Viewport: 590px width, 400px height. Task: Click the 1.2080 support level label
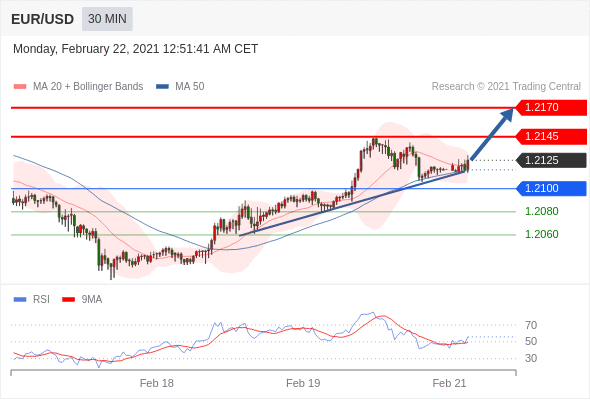[541, 211]
